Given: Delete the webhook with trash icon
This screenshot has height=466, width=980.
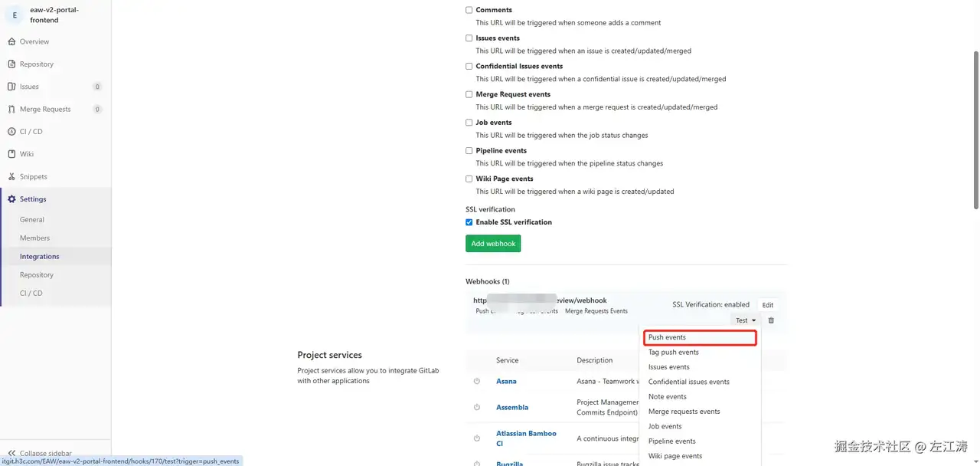Looking at the screenshot, I should click(x=771, y=320).
